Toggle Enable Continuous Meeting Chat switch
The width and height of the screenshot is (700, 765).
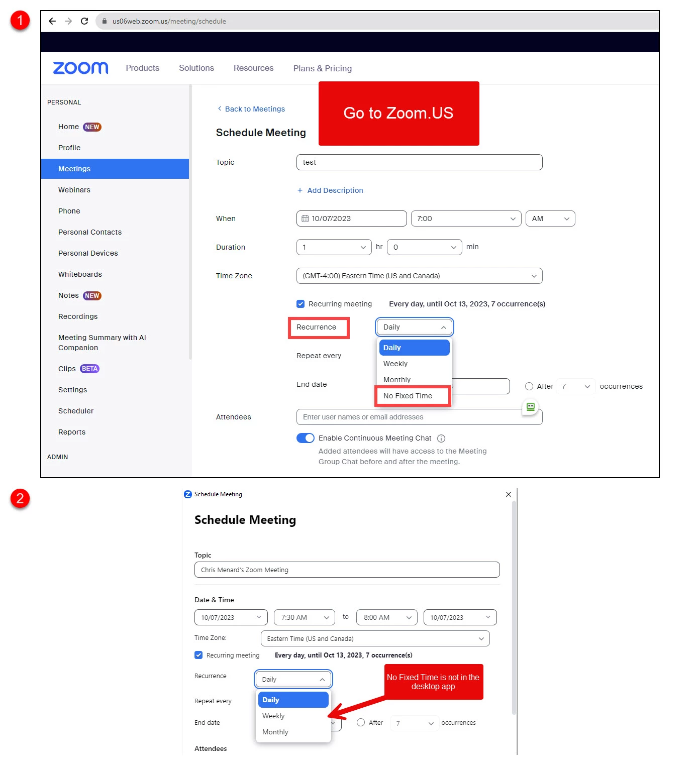pos(306,438)
